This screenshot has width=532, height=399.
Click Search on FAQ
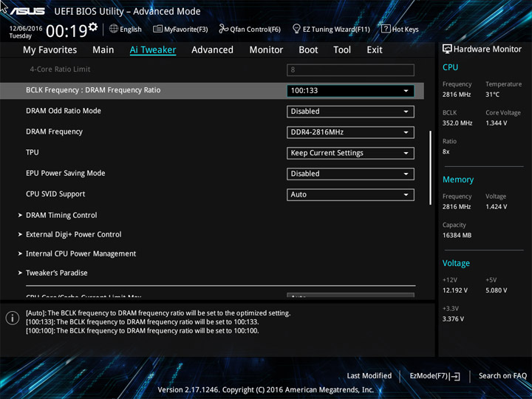click(503, 375)
